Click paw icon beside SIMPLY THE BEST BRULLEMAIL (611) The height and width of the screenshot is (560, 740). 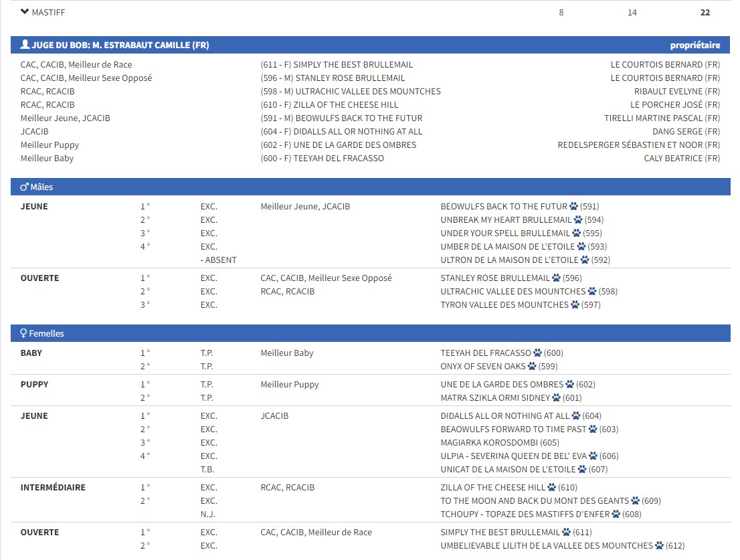[566, 532]
